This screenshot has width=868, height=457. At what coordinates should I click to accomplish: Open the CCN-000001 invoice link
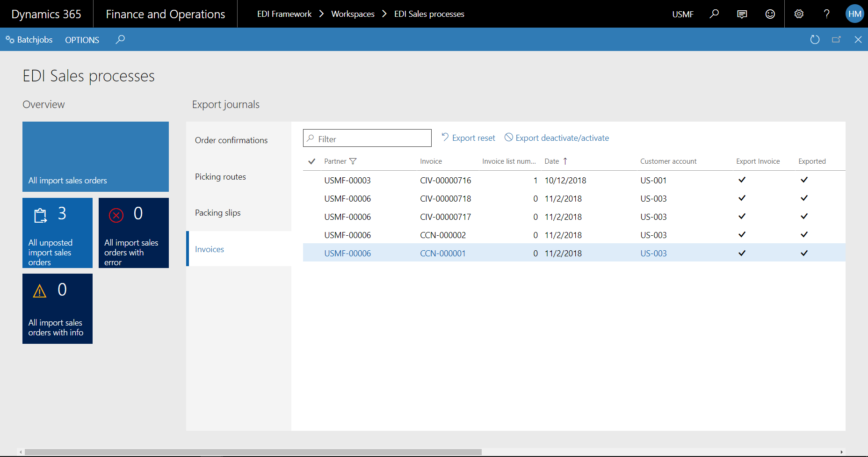(443, 254)
